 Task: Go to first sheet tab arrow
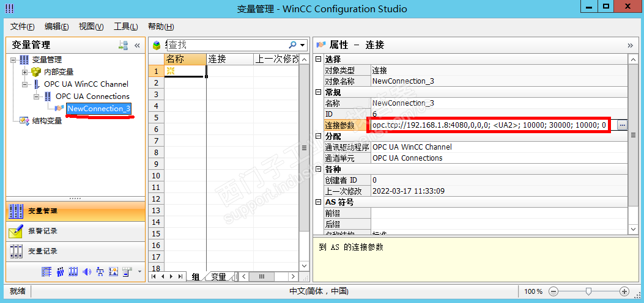(x=154, y=277)
